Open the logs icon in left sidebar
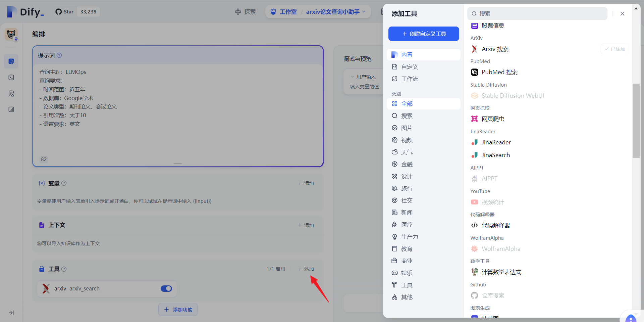This screenshot has width=644, height=322. coord(11,93)
